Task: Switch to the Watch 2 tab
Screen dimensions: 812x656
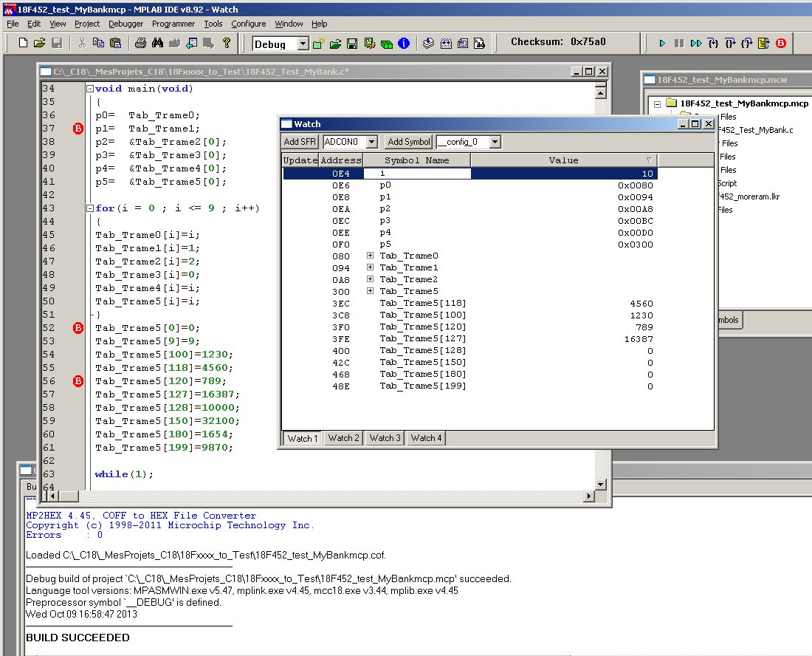Action: 344,438
